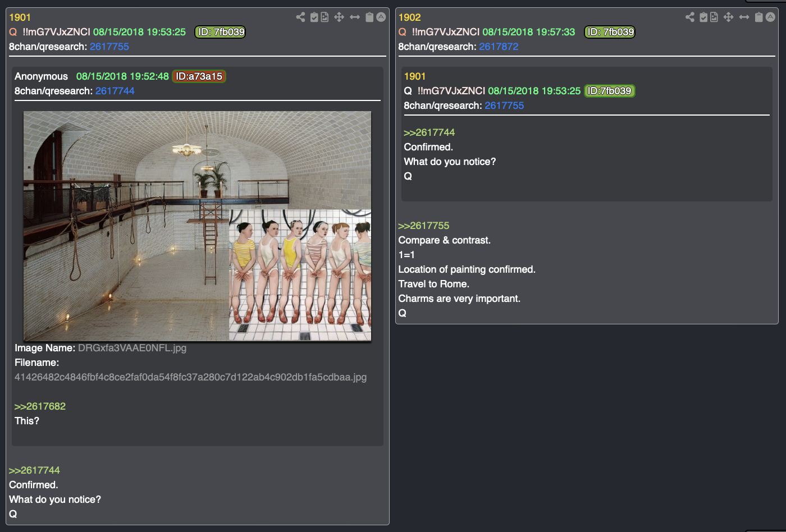
Task: Click the four-way move arrows on post 1901
Action: 339,17
